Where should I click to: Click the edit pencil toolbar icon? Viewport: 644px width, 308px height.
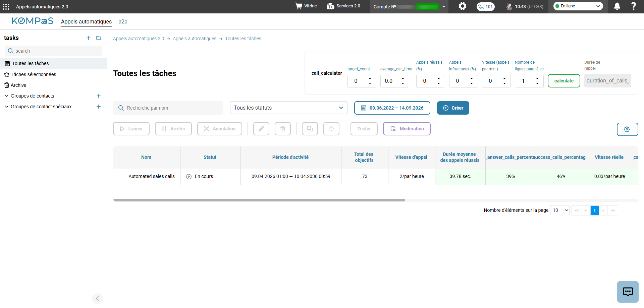[x=261, y=129]
